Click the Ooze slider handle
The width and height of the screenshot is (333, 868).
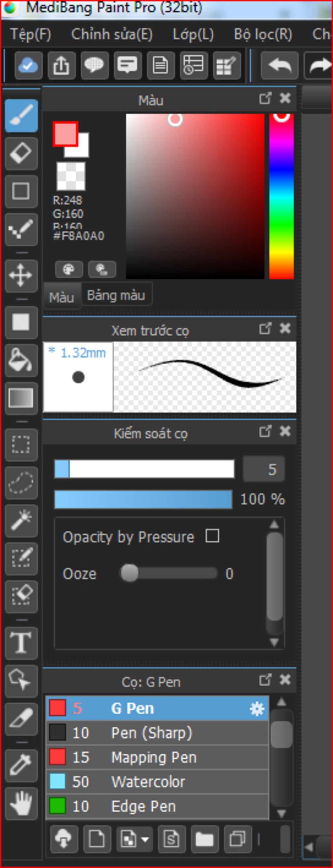pos(129,573)
